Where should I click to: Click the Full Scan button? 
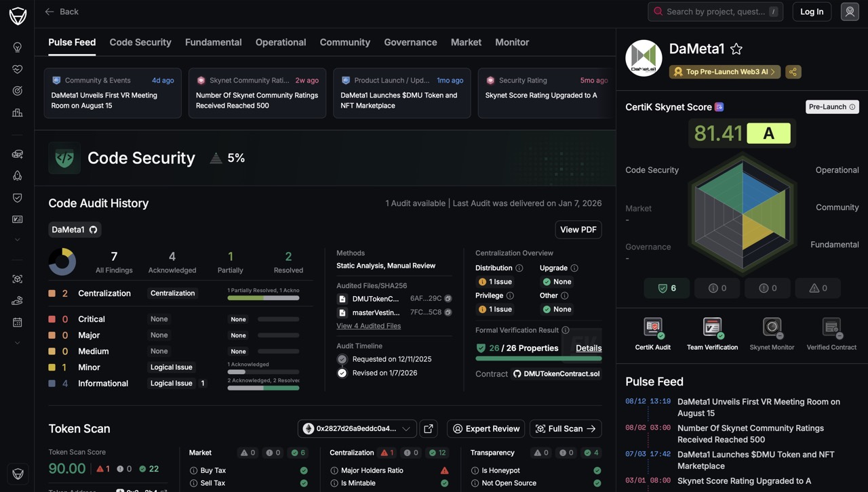[566, 428]
